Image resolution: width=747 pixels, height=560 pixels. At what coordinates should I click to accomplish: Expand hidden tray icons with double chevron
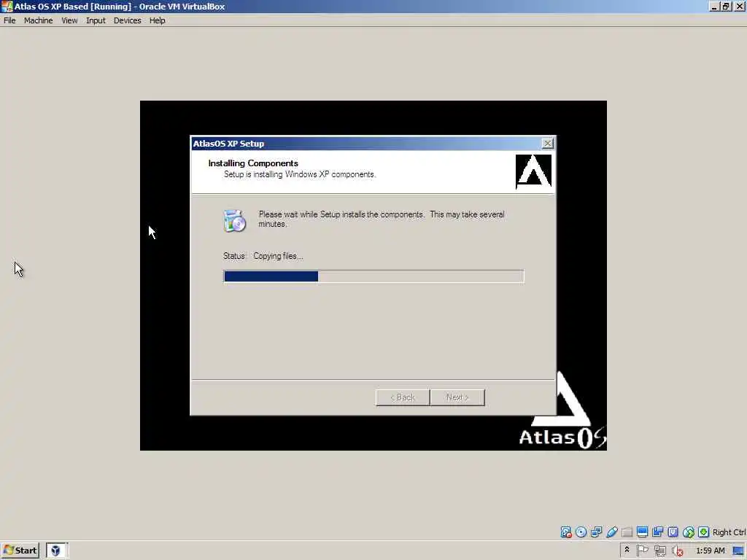coord(627,550)
